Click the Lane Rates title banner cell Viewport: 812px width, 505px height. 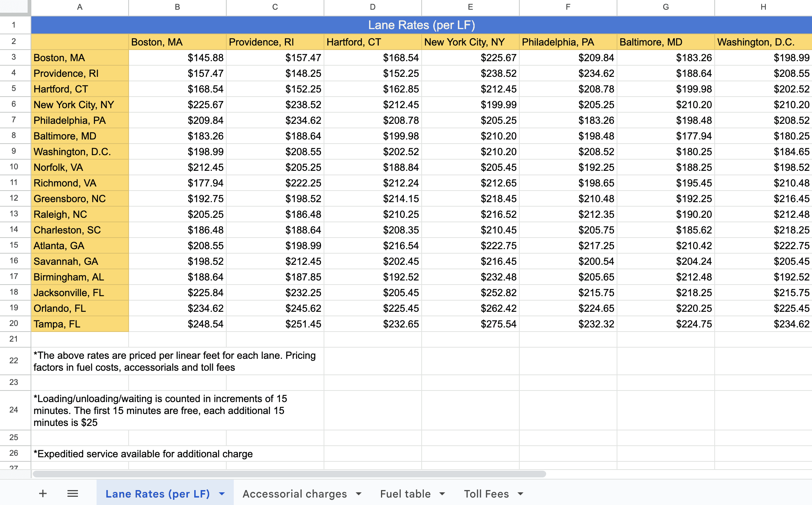pos(421,25)
